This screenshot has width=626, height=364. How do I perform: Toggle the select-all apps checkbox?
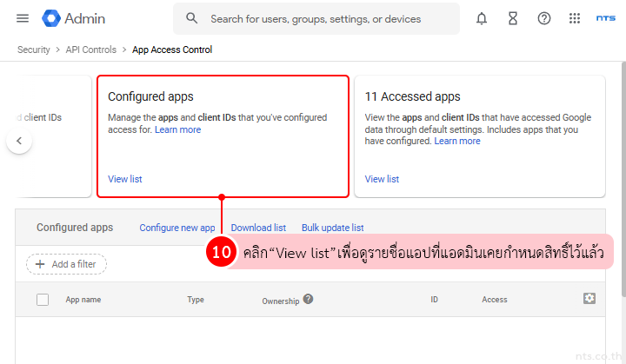click(x=43, y=300)
